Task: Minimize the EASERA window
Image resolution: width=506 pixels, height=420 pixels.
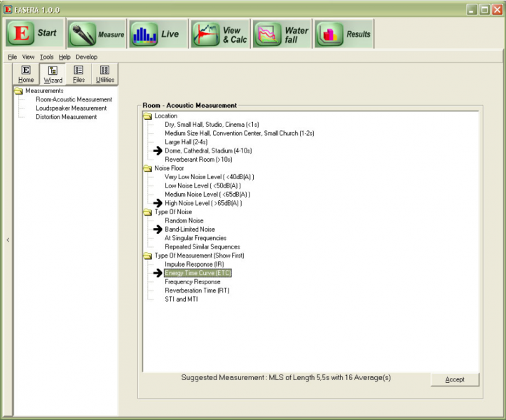Action: 472,10
